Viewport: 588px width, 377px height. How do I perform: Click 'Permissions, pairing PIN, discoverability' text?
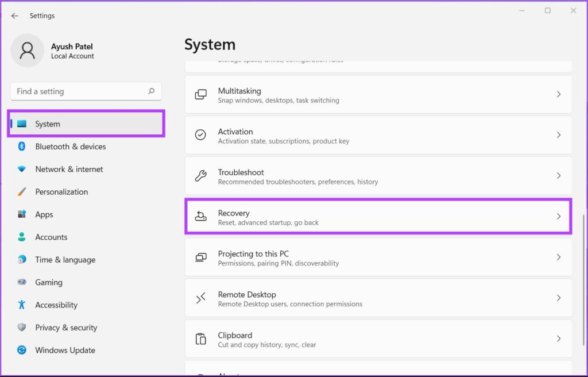pos(278,263)
